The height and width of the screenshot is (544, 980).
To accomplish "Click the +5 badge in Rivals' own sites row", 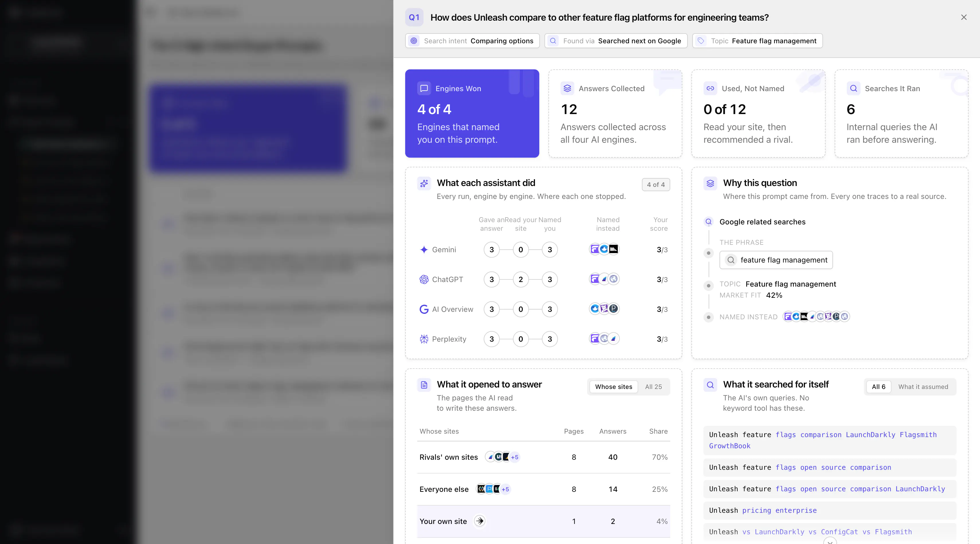I will coord(514,457).
